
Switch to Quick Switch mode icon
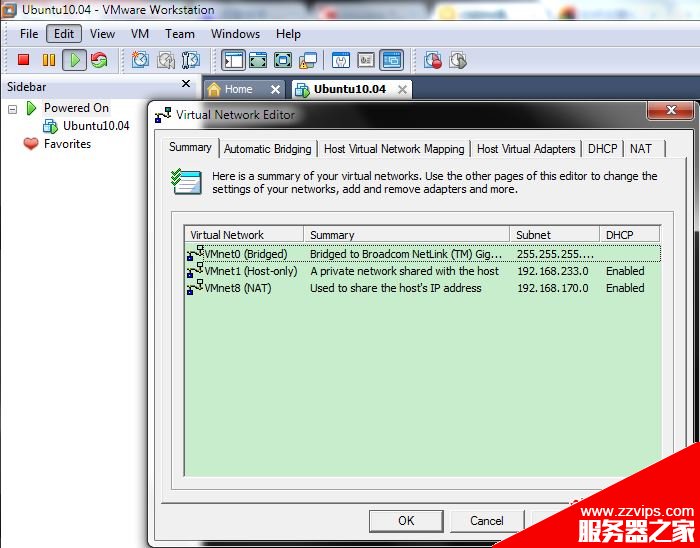point(258,60)
